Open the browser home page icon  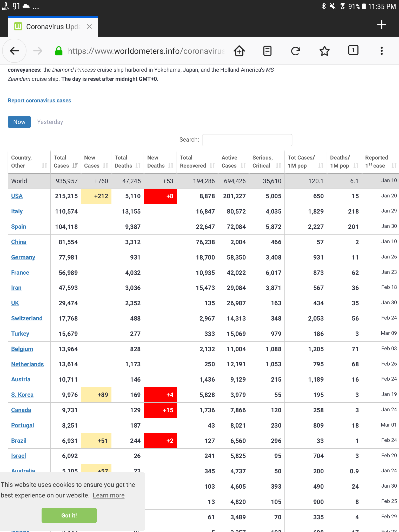point(239,51)
